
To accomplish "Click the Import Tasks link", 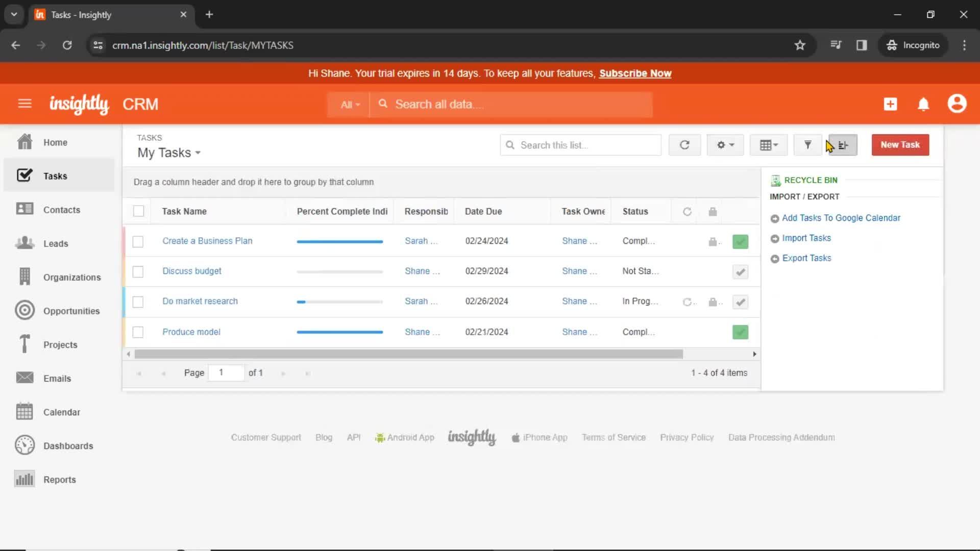I will 806,238.
